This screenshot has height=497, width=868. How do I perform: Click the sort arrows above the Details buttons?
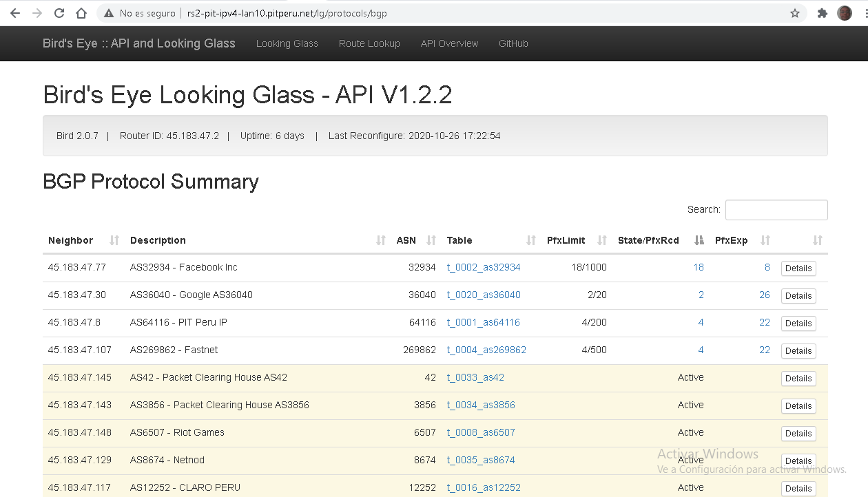pos(818,240)
